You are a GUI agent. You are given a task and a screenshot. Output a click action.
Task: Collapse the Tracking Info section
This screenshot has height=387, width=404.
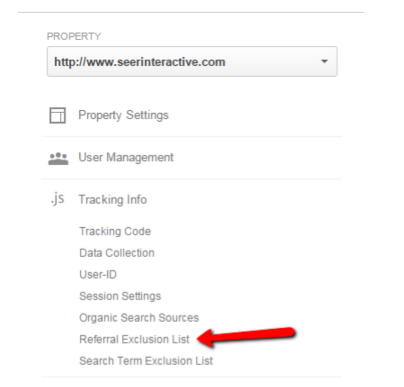[x=113, y=200]
